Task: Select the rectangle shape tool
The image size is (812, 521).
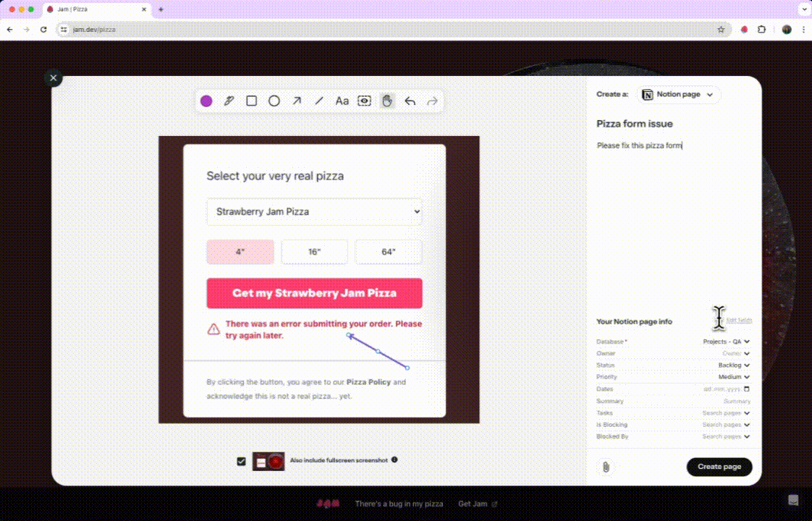Action: point(251,101)
